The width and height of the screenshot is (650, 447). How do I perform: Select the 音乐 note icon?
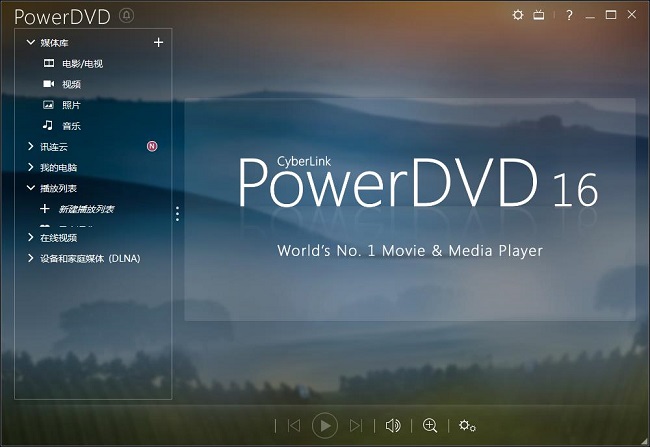(x=48, y=125)
